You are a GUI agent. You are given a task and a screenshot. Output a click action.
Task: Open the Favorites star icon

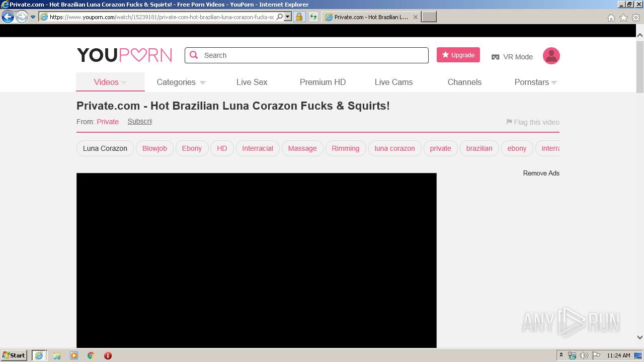[x=623, y=18]
